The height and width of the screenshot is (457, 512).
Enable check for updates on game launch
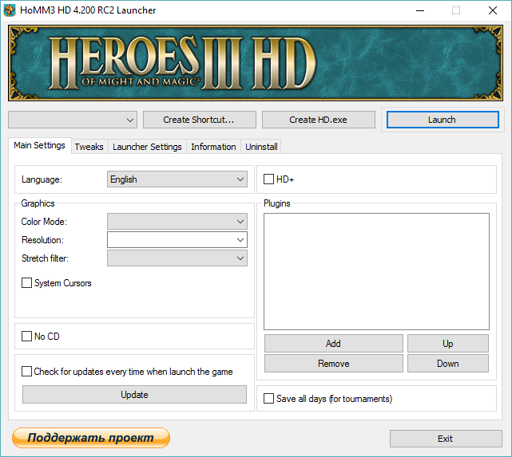(26, 371)
